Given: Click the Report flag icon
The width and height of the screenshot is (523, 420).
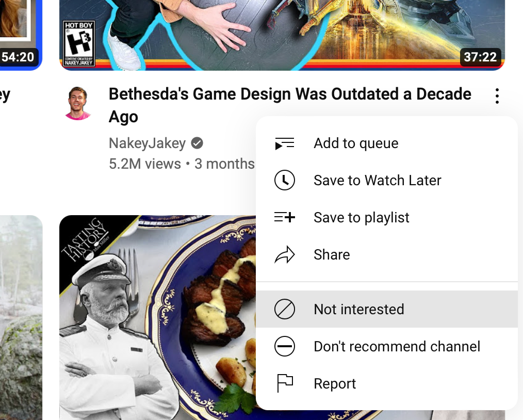Looking at the screenshot, I should tap(285, 383).
